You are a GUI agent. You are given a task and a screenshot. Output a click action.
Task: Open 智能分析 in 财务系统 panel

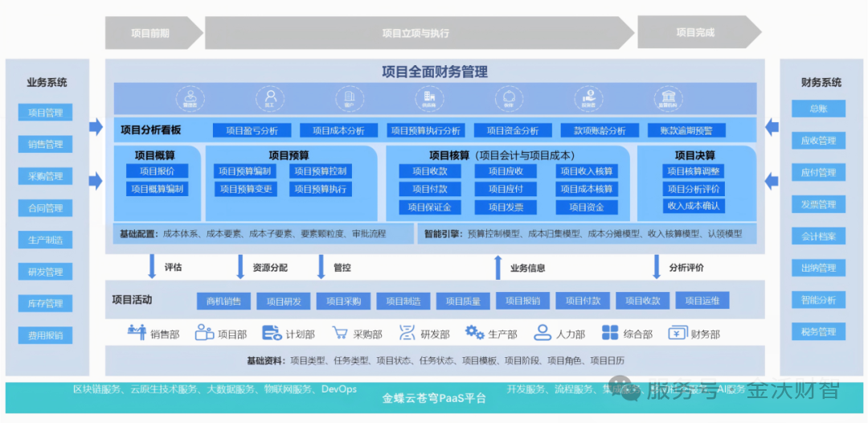point(818,300)
